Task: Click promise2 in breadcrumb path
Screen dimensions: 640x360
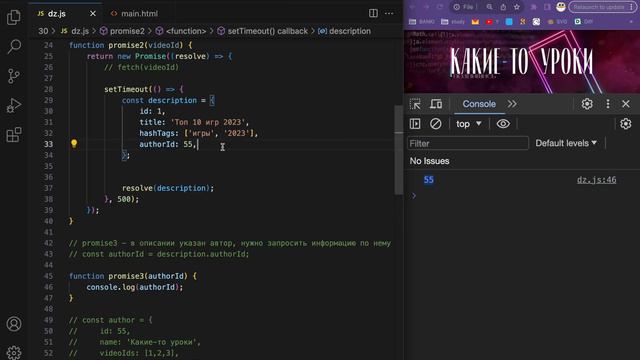Action: coord(122,31)
